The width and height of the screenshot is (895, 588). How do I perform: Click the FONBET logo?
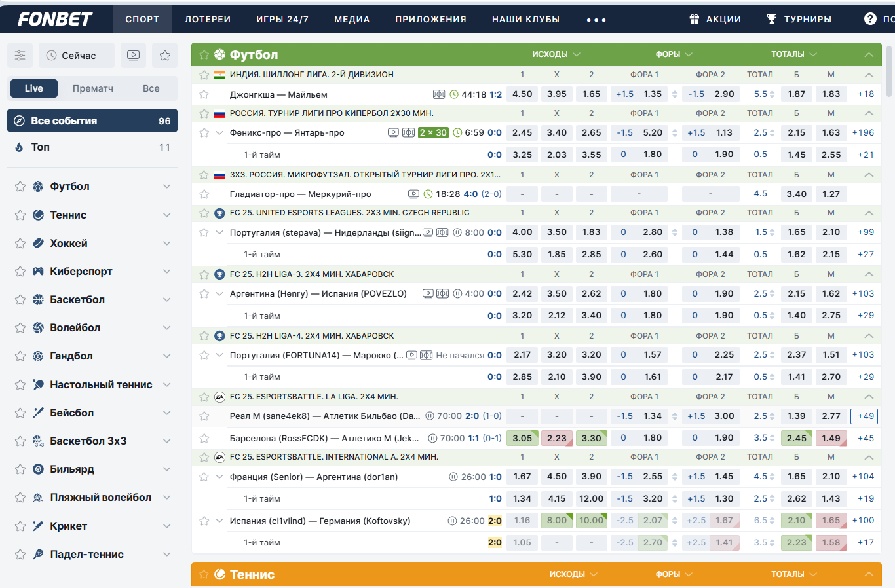(x=55, y=19)
